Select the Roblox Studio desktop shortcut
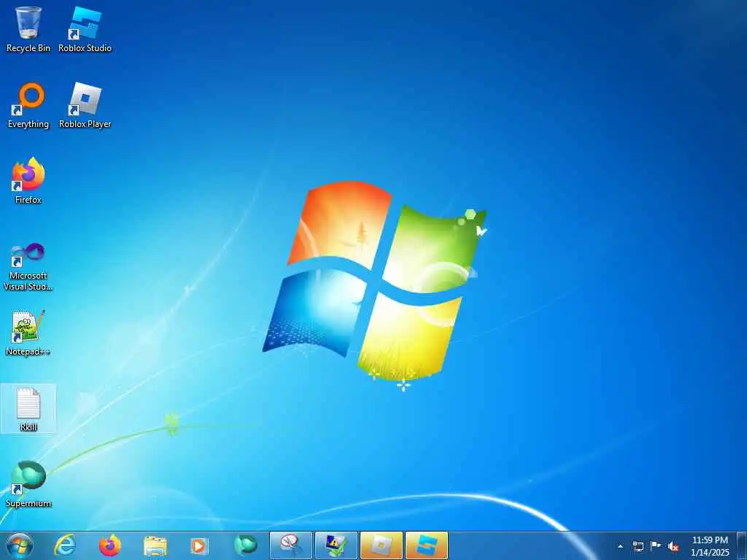 (x=85, y=30)
